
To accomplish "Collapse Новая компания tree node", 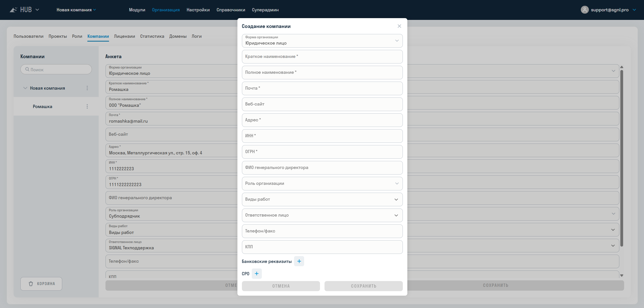I will [25, 88].
